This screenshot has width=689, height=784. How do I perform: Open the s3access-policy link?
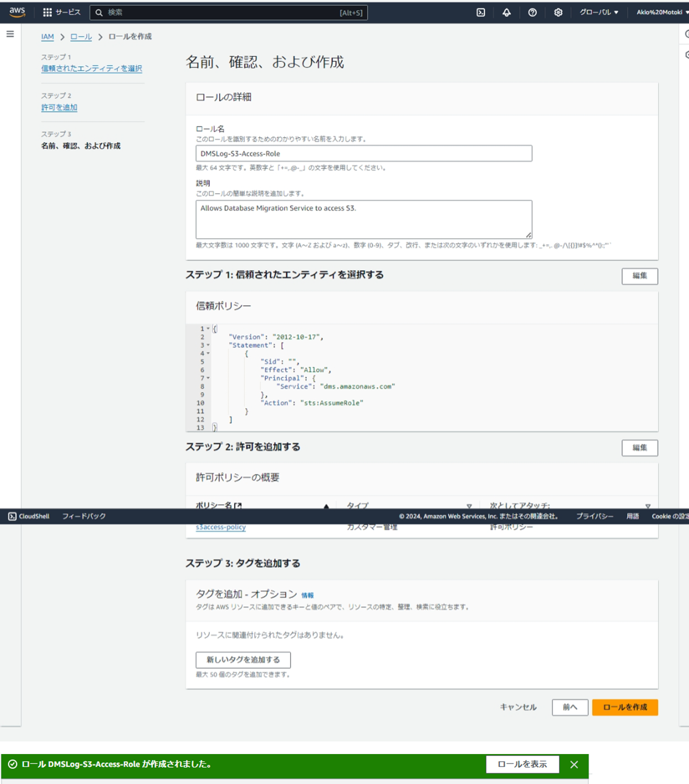pos(221,527)
